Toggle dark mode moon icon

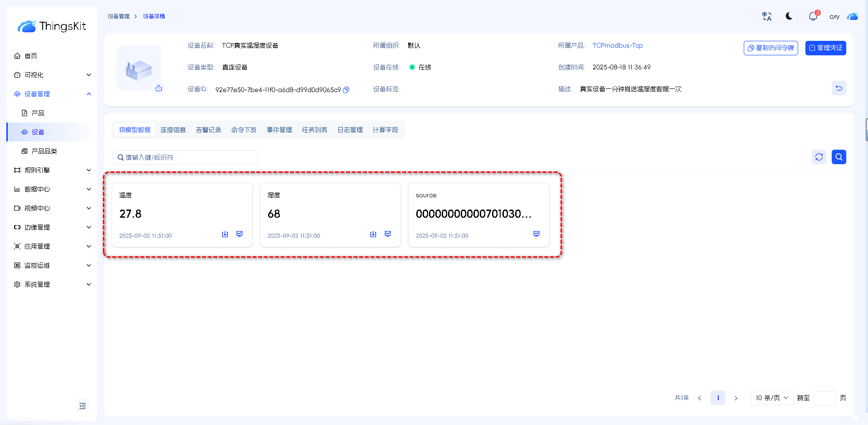coord(789,16)
